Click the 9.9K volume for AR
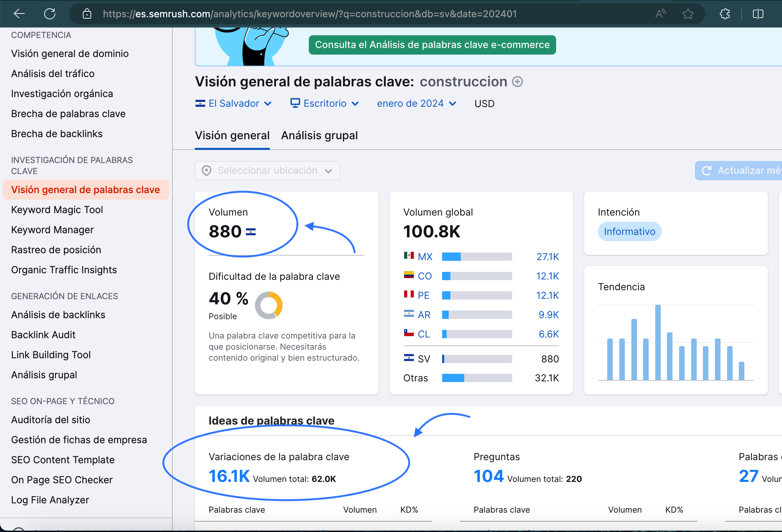782x532 pixels. pyautogui.click(x=549, y=315)
